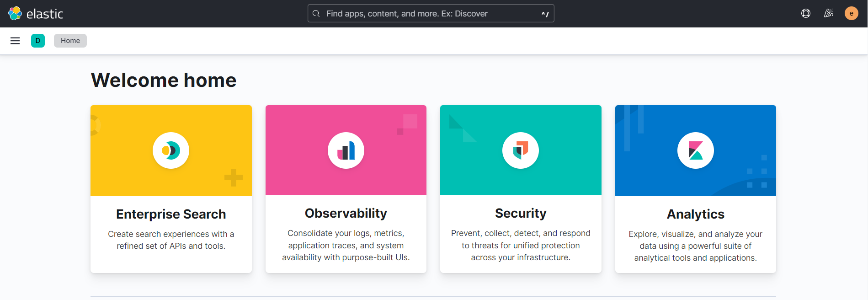Open the Observability card title
The image size is (868, 300).
[346, 213]
